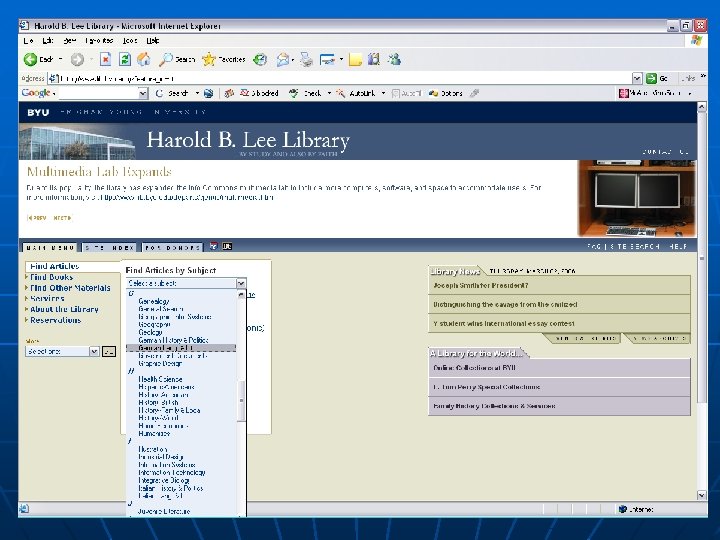
Task: Click the Back arrow in Internet Explorer
Action: 30,59
